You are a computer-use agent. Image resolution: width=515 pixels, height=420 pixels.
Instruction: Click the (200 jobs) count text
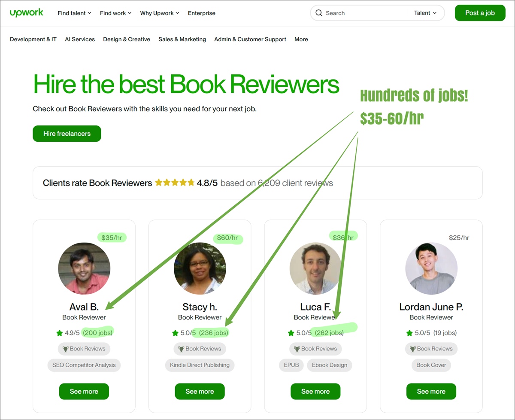(98, 333)
